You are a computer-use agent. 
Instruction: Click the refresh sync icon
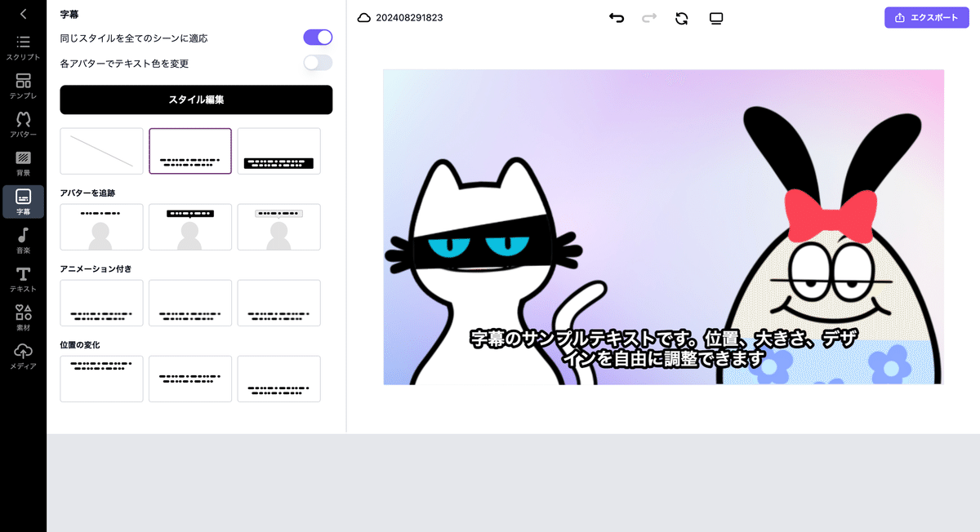(x=682, y=18)
